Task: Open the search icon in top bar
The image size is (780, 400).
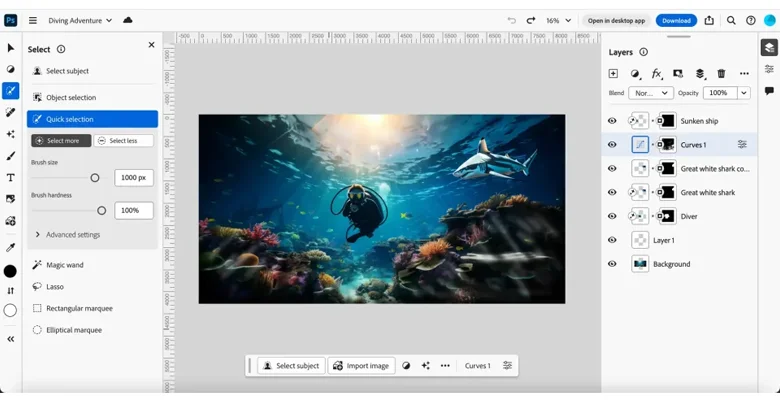Action: point(731,20)
